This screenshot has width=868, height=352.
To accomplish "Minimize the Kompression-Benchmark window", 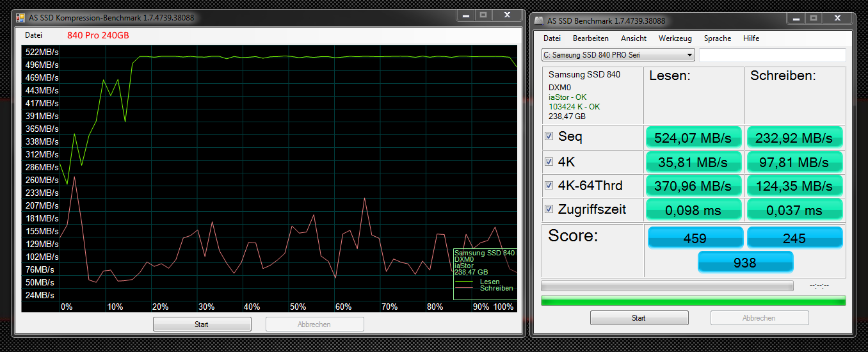I will tap(465, 14).
